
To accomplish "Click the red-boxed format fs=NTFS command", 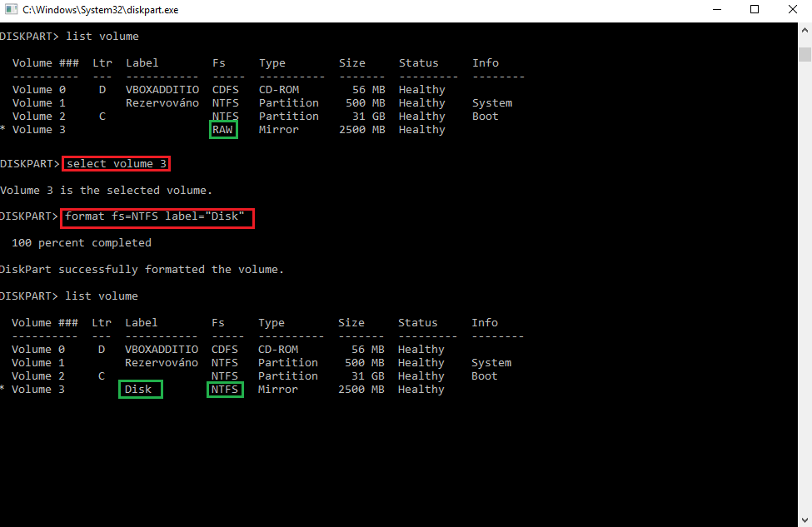I will (156, 216).
